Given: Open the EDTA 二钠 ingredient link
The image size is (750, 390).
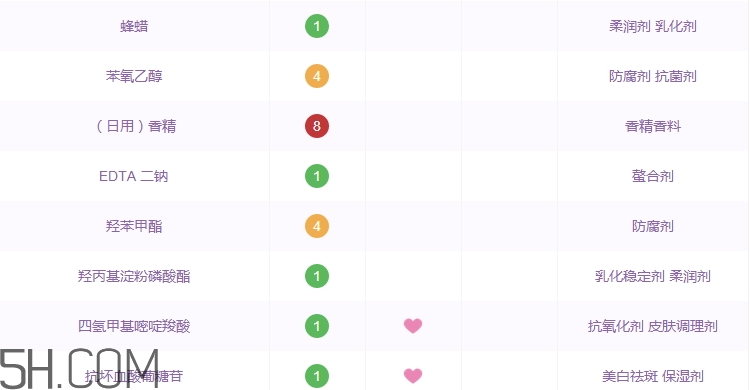Looking at the screenshot, I should (133, 176).
